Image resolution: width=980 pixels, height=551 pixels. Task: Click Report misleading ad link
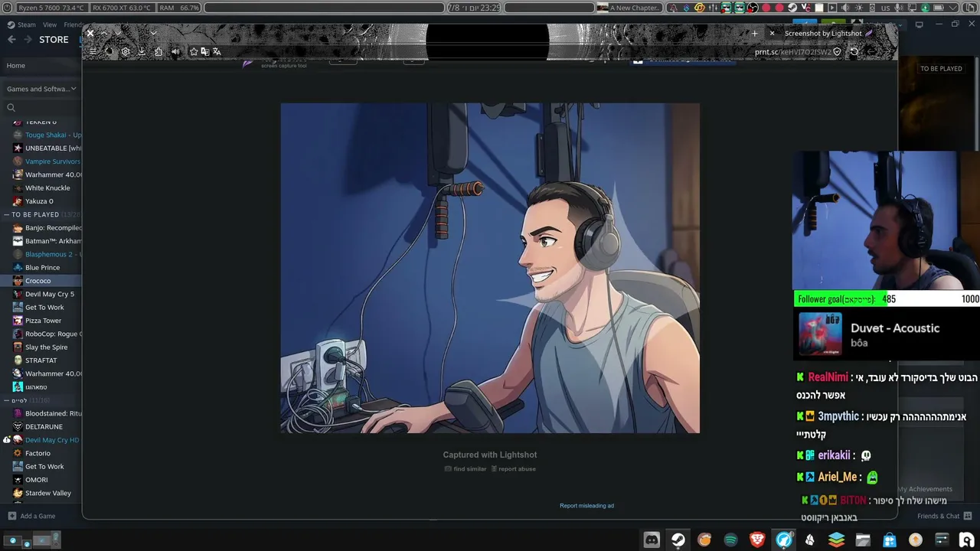coord(586,506)
